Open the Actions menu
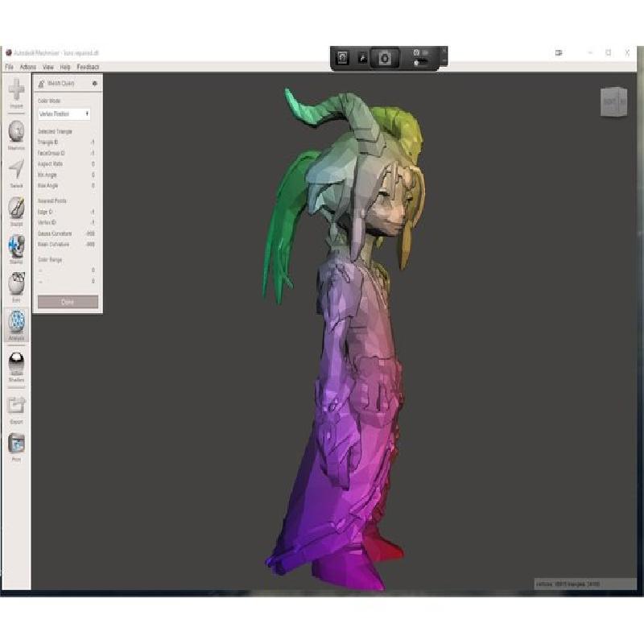This screenshot has height=644, width=644. click(x=28, y=67)
